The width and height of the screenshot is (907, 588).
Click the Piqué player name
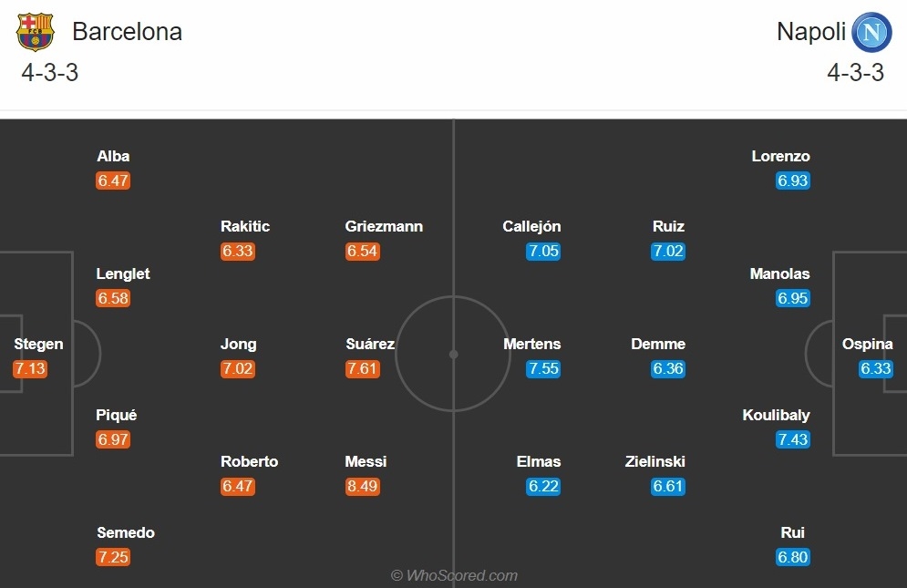tap(117, 415)
